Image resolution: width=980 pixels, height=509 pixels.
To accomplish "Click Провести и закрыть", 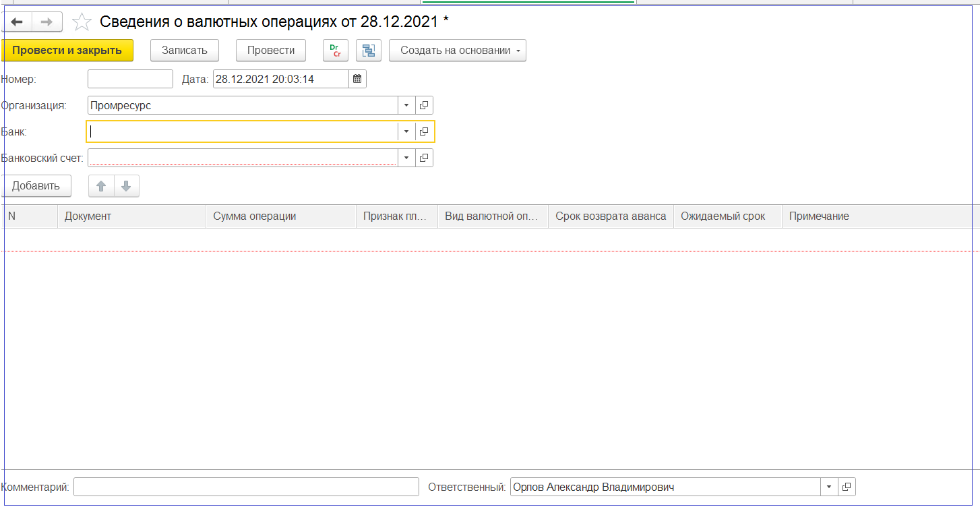I will click(x=67, y=51).
